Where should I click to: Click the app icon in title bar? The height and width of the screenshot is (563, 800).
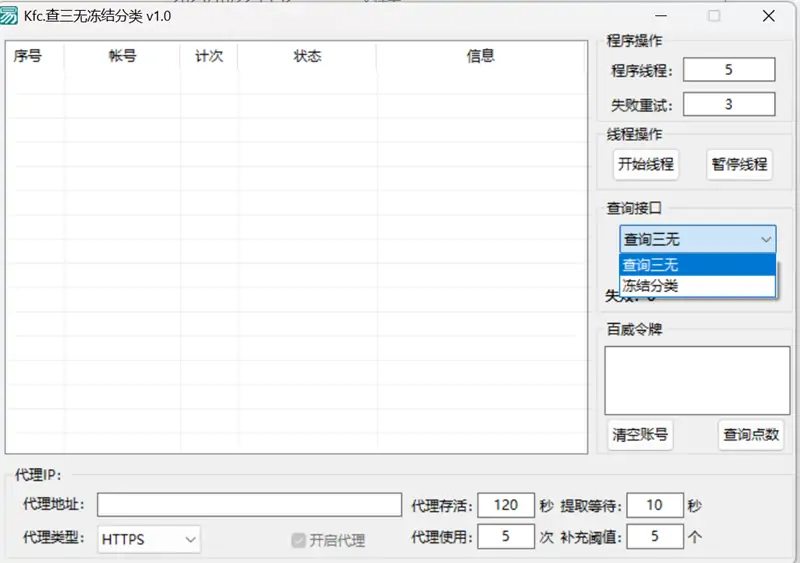[11, 16]
